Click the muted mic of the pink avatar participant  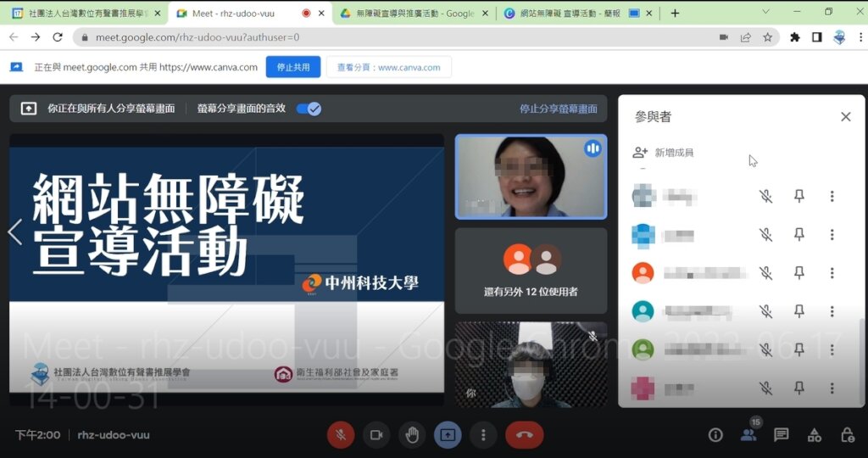coord(765,388)
